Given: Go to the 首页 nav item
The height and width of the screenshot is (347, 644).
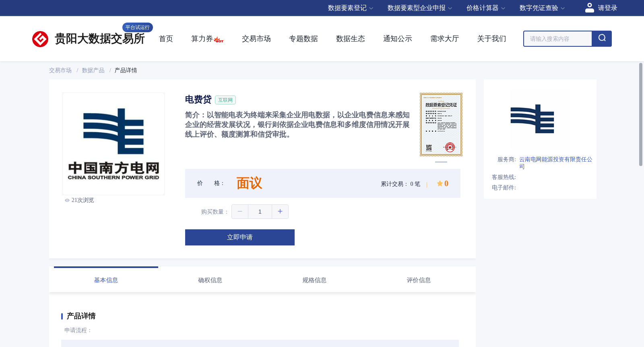Looking at the screenshot, I should click(166, 39).
